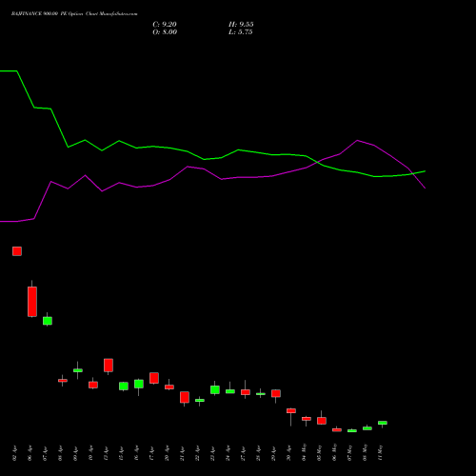Click the tall red candlestick for 06 Apr
The width and height of the screenshot is (476, 476).
[32, 302]
